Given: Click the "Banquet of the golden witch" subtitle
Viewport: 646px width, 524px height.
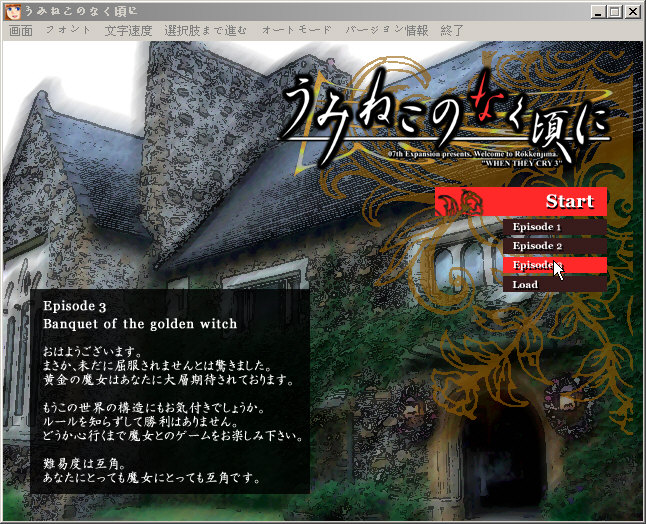Looking at the screenshot, I should click(140, 324).
